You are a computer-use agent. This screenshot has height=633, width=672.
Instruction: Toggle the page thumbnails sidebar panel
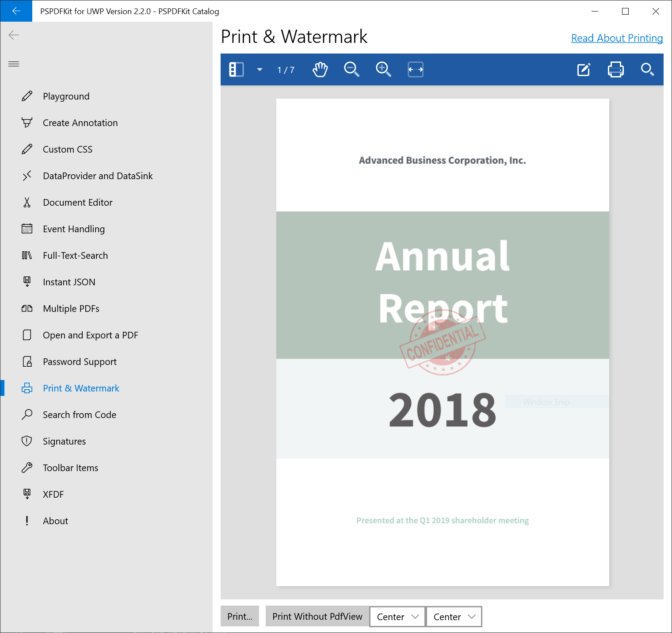(237, 69)
